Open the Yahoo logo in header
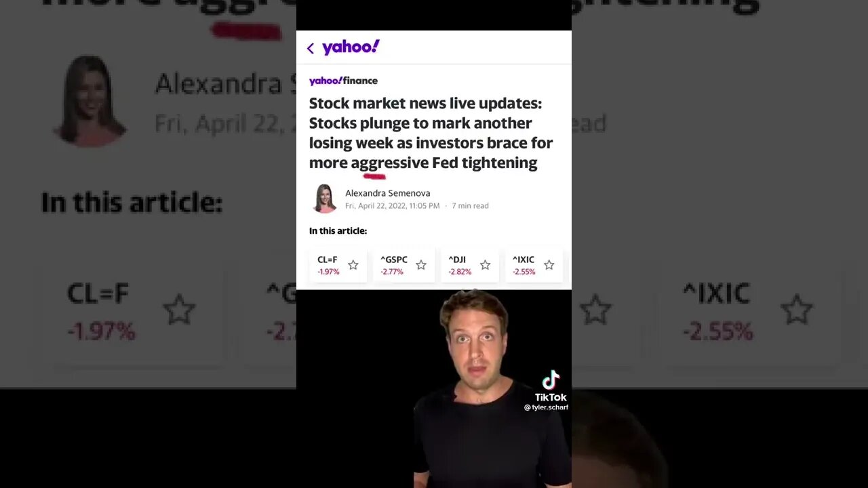The width and height of the screenshot is (868, 488). point(351,47)
